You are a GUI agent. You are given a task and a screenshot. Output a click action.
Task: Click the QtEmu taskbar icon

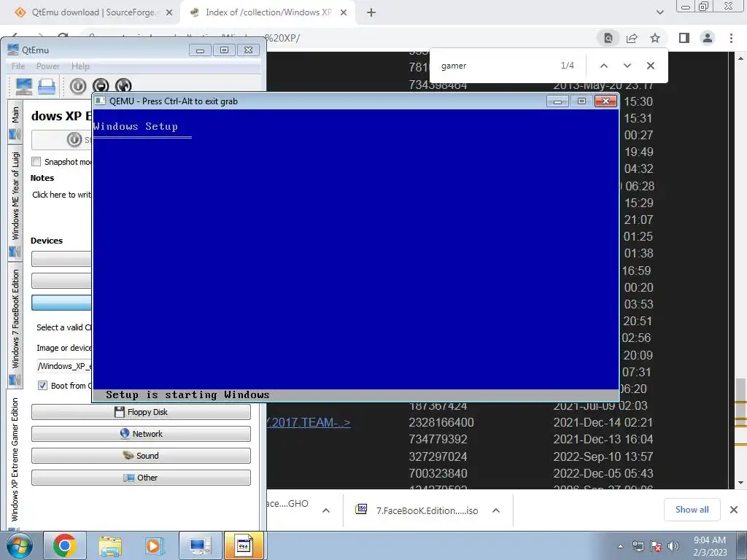[x=200, y=545]
